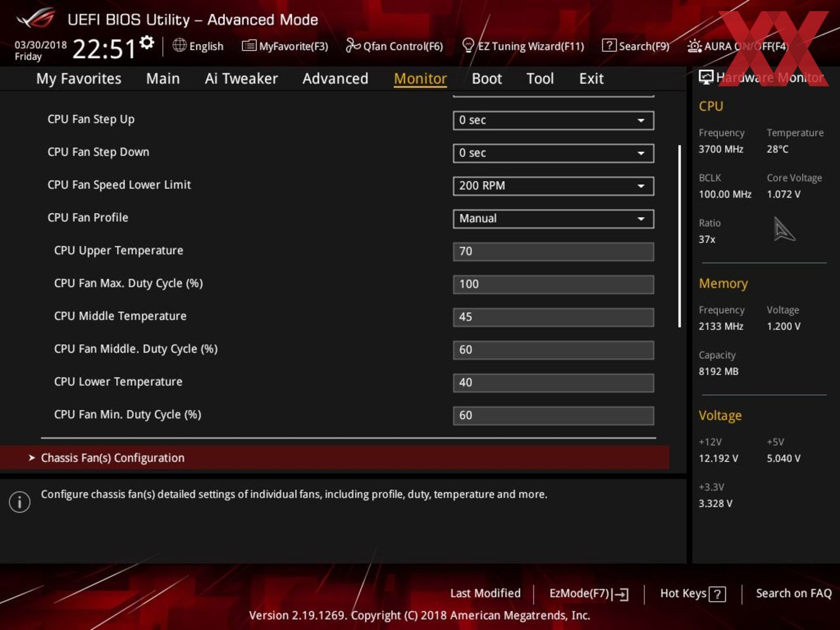Image resolution: width=840 pixels, height=630 pixels.
Task: Expand Chassis Fan(s) Configuration submenu
Action: tap(334, 458)
